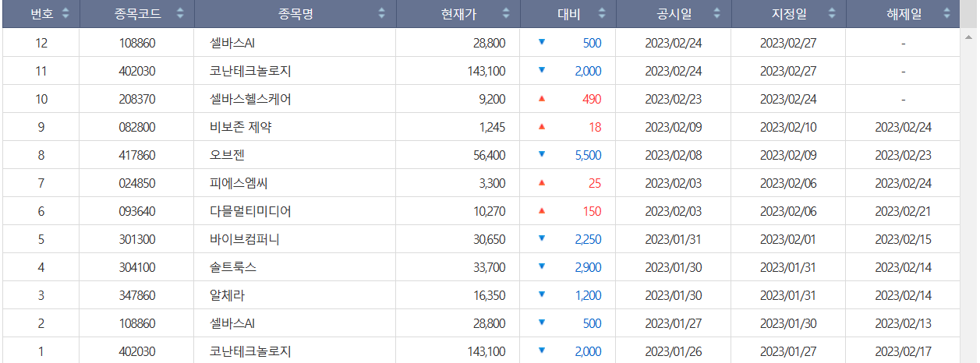
Task: Click 공시일 date 2023/02/23 in 셀바스헬스케어 row
Action: pyautogui.click(x=674, y=99)
